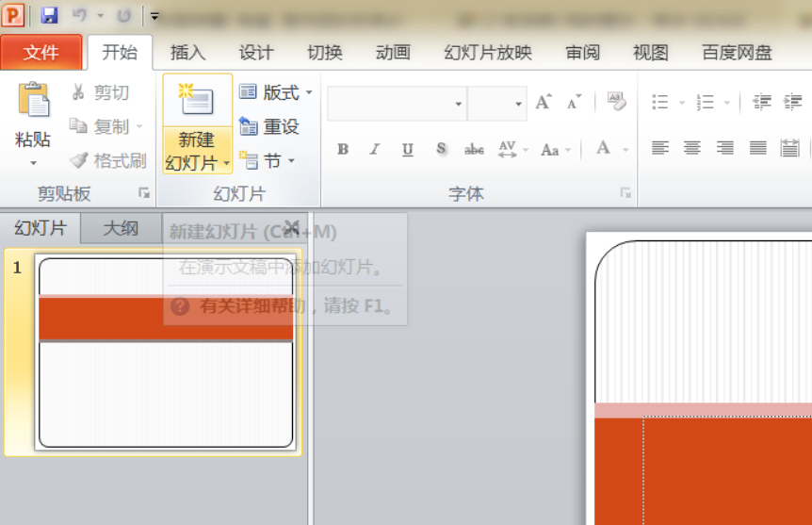Viewport: 812px width, 525px height.
Task: Go to the 动画 tab
Action: [393, 52]
